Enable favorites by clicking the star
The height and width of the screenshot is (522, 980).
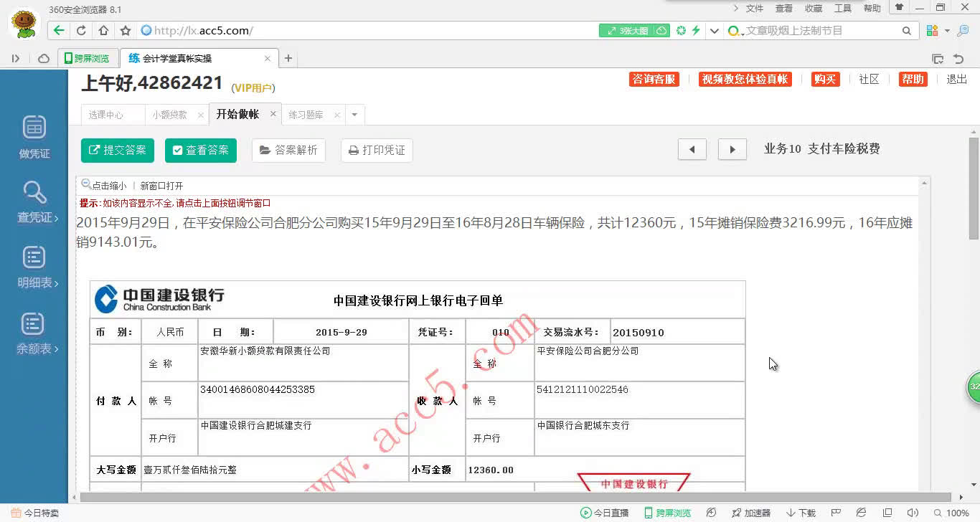(x=123, y=31)
